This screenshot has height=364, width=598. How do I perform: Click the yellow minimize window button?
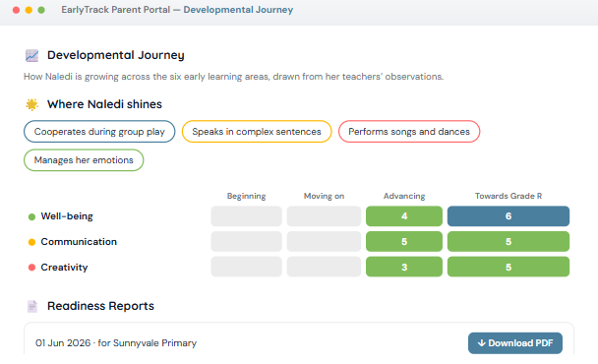29,10
